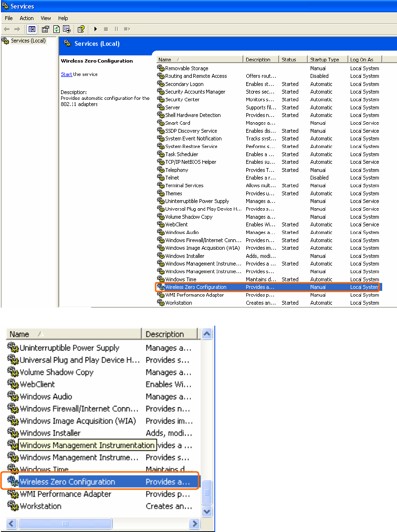
Task: Click the gear icon beside Telnet
Action: pos(161,177)
